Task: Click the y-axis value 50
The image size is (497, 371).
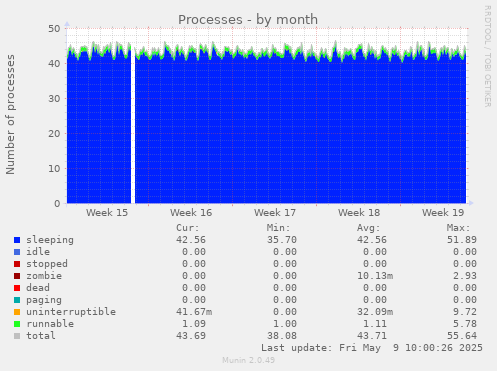Action: pos(54,29)
